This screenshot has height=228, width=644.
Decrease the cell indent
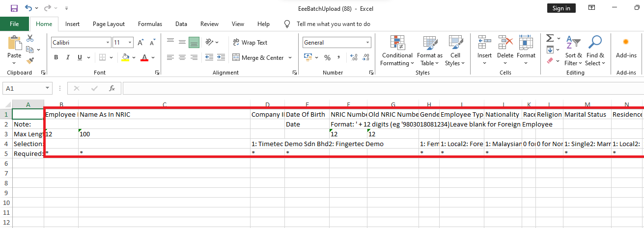209,57
